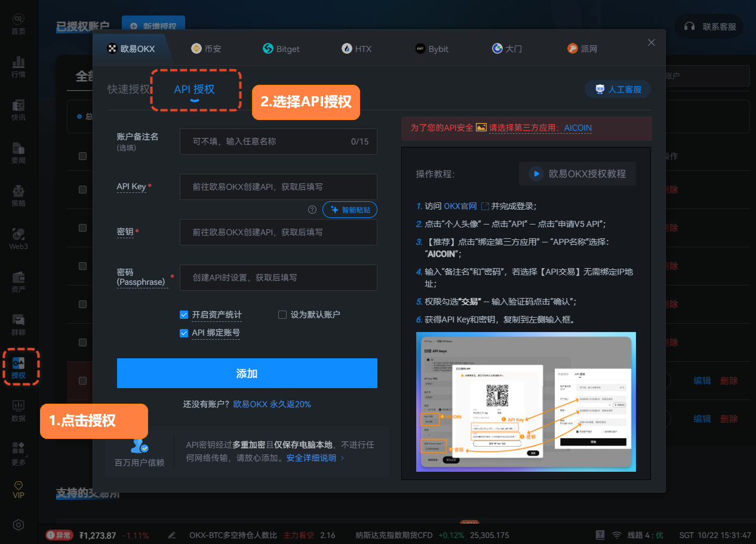Click the 联系客服 button

[x=709, y=26]
